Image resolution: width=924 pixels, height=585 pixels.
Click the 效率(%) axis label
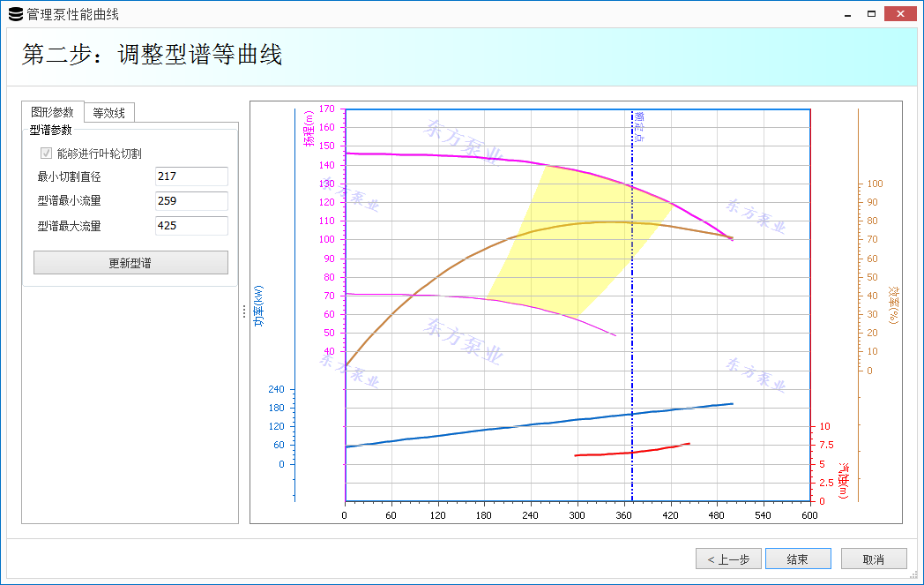click(x=894, y=305)
